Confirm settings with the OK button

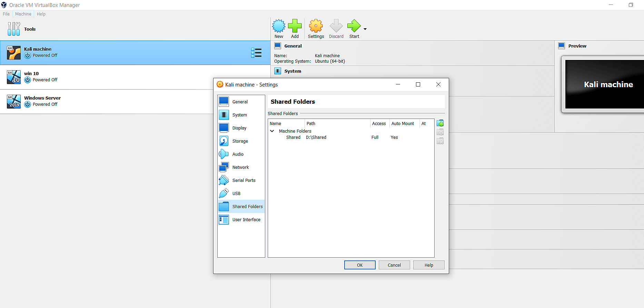coord(360,265)
